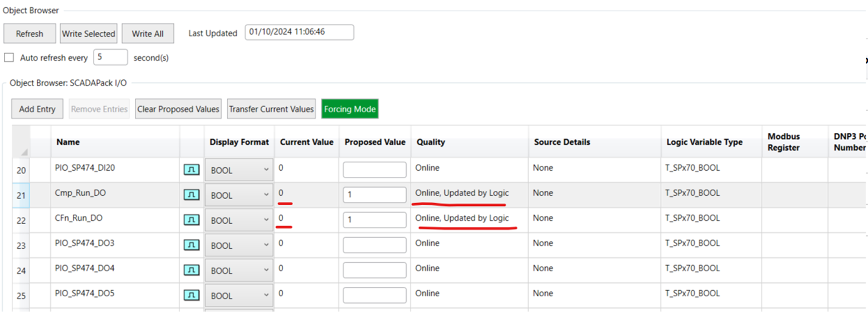Viewport: 868px width, 313px height.
Task: Click the PIO_SP474_DO3 name cell
Action: [115, 245]
